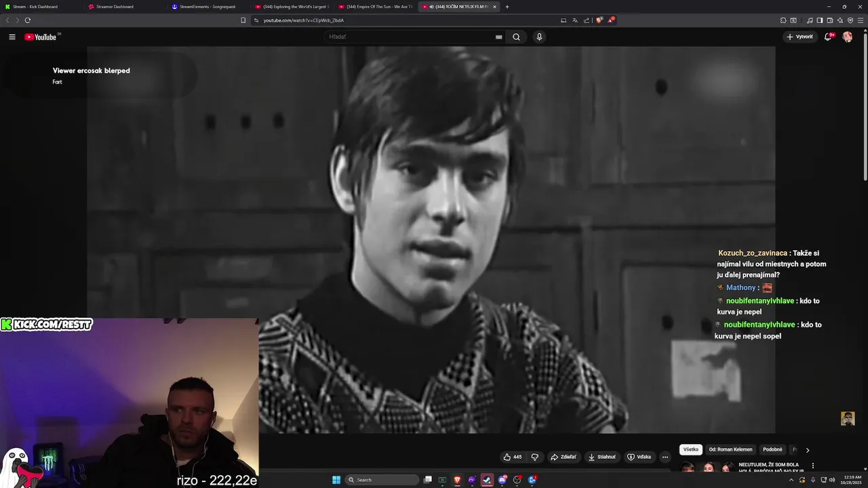The height and width of the screenshot is (488, 868).
Task: Switch to Exploring the World's Largest tab
Action: click(x=292, y=7)
